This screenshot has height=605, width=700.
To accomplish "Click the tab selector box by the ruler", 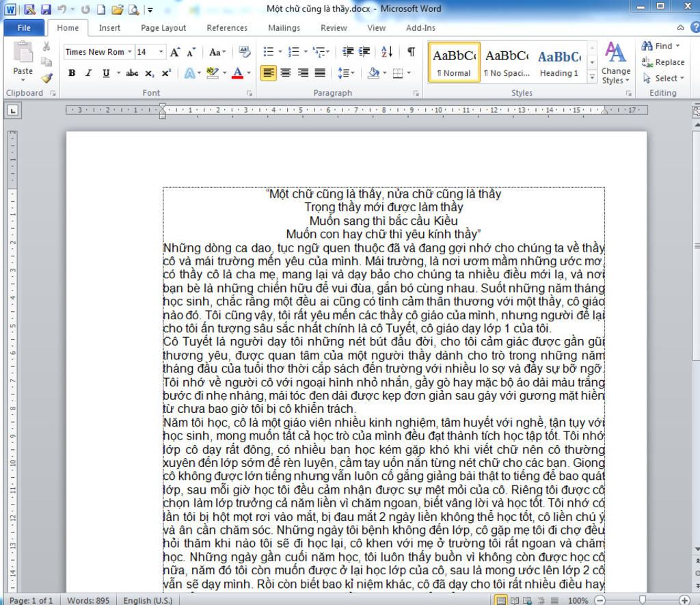I will click(x=12, y=110).
